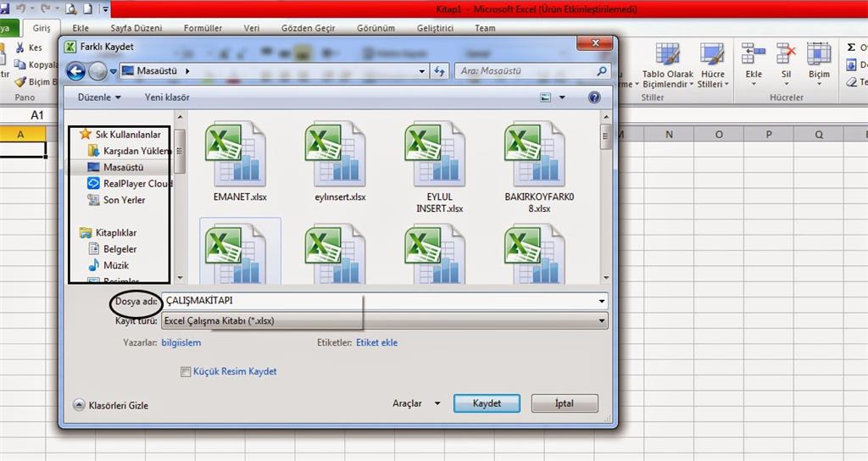Click the change view icon in dialog toolbar
Screen dimensions: 868x461
(x=546, y=97)
